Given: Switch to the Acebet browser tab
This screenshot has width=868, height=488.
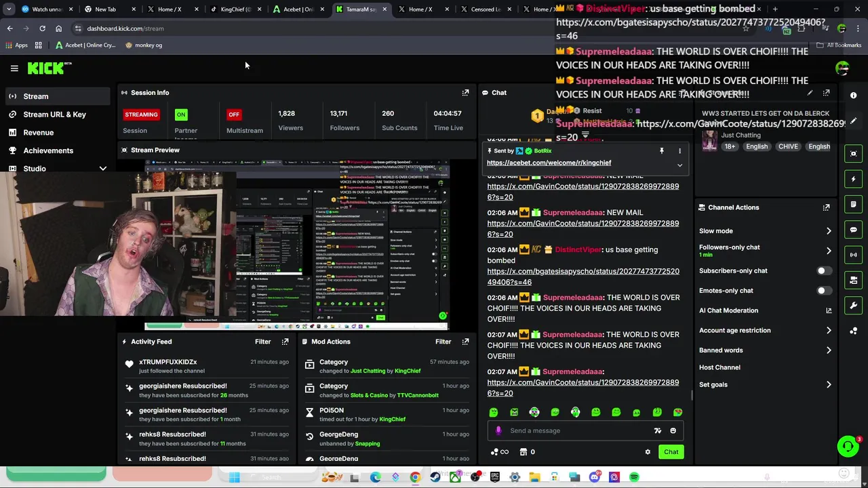Looking at the screenshot, I should click(298, 9).
